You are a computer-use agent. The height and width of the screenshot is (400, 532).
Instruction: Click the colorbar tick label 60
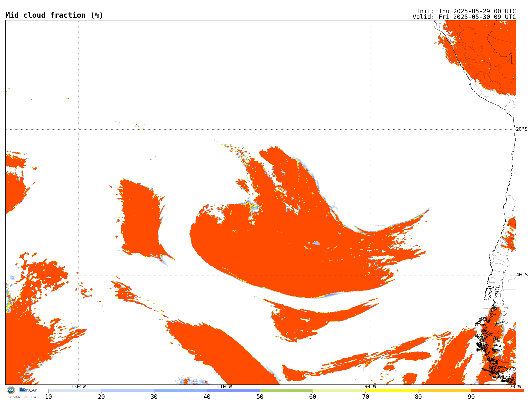[313, 397]
